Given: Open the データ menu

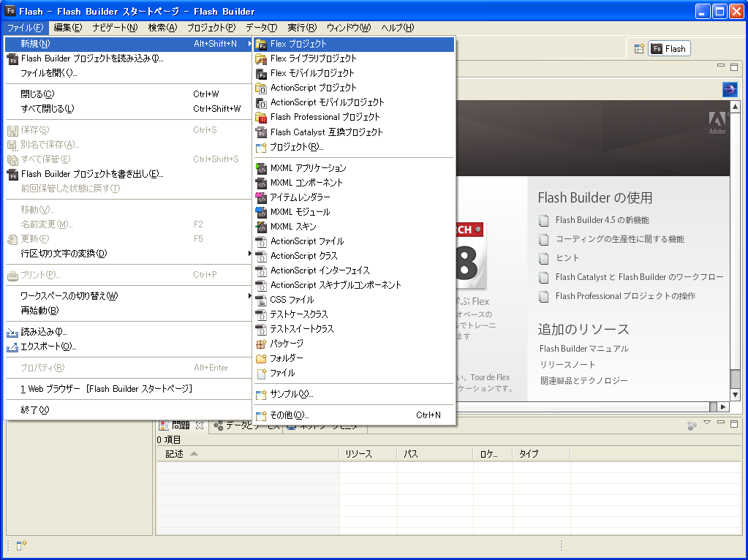Looking at the screenshot, I should [x=262, y=28].
